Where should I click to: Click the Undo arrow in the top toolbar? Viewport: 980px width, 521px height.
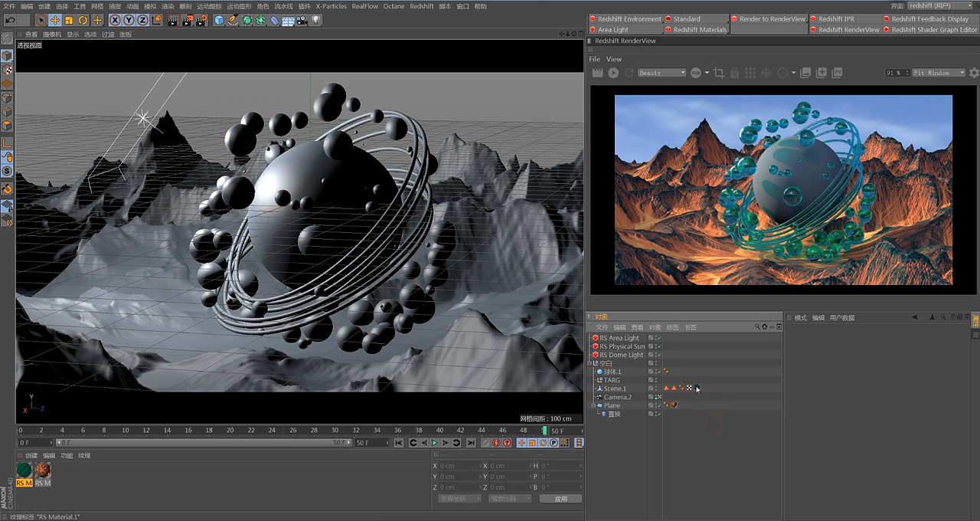[x=11, y=20]
